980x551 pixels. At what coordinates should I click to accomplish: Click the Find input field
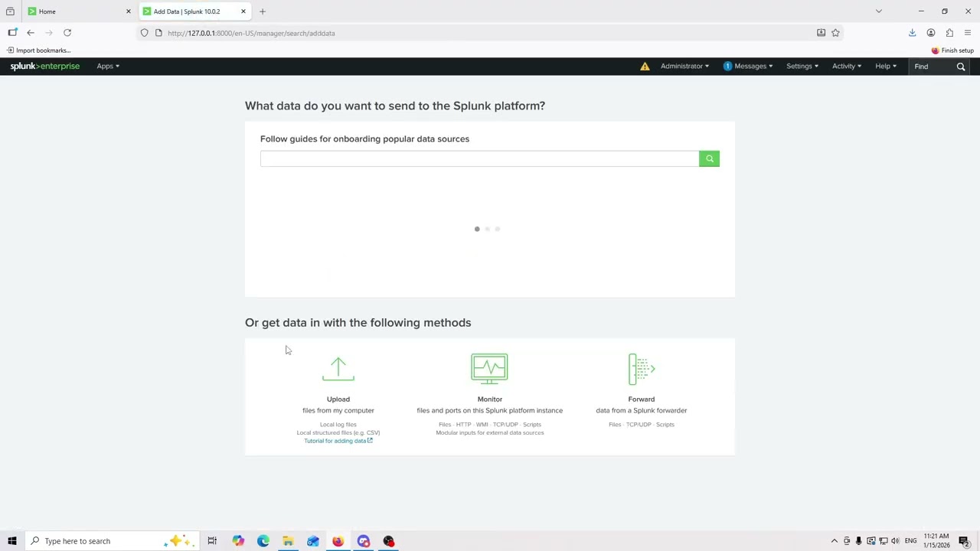click(x=932, y=67)
